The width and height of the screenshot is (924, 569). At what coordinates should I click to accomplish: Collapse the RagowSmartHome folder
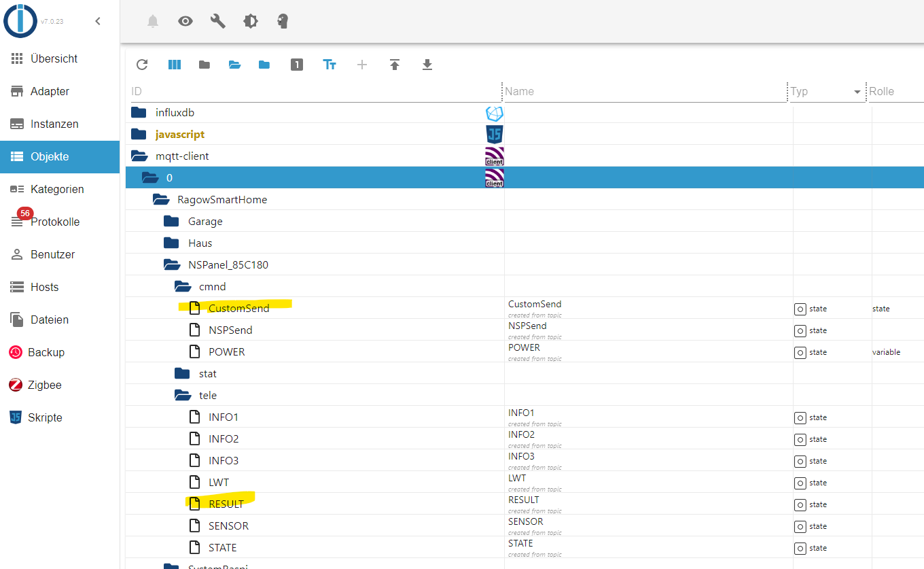point(161,199)
